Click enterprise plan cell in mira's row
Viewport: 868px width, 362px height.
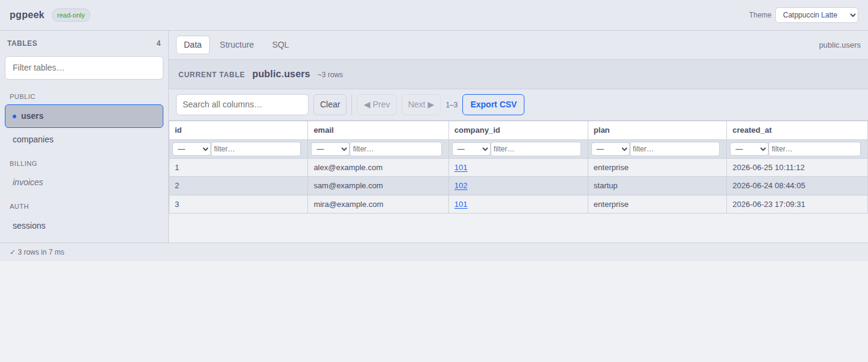[x=657, y=204]
